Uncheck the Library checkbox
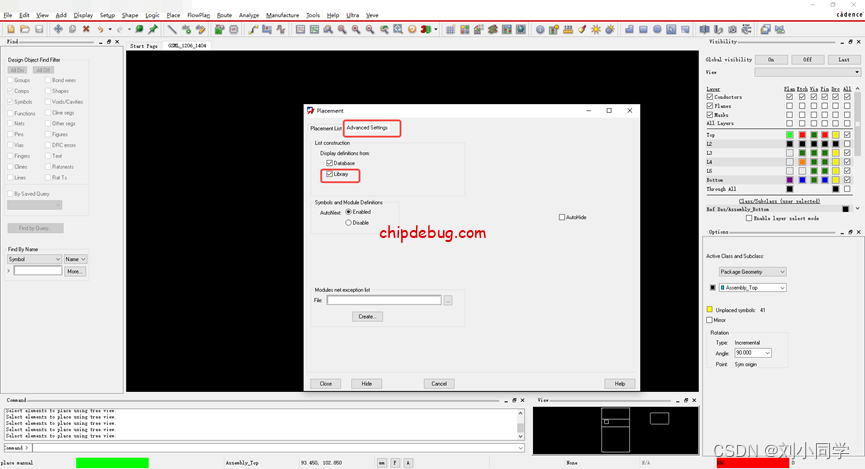Image resolution: width=865 pixels, height=469 pixels. click(330, 174)
